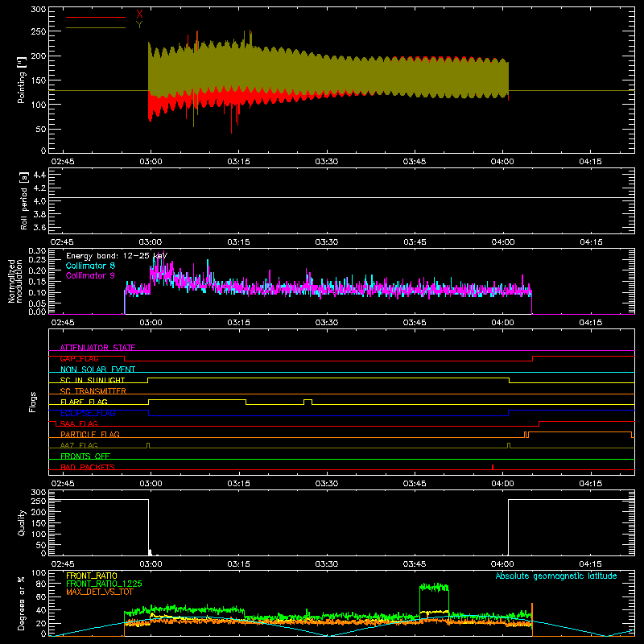Click the 0.30 value on modulation axis
Screen dimensions: 644x644
point(37,250)
